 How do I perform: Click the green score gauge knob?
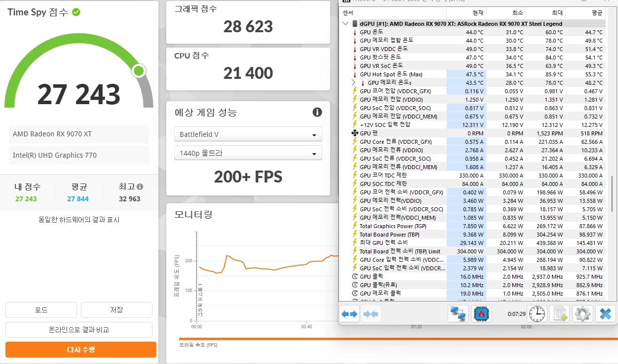pyautogui.click(x=139, y=71)
